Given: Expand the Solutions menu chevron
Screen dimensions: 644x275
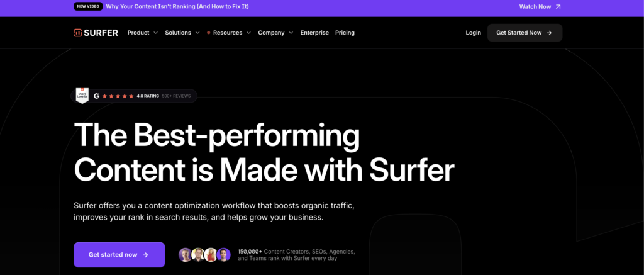Looking at the screenshot, I should pos(197,33).
